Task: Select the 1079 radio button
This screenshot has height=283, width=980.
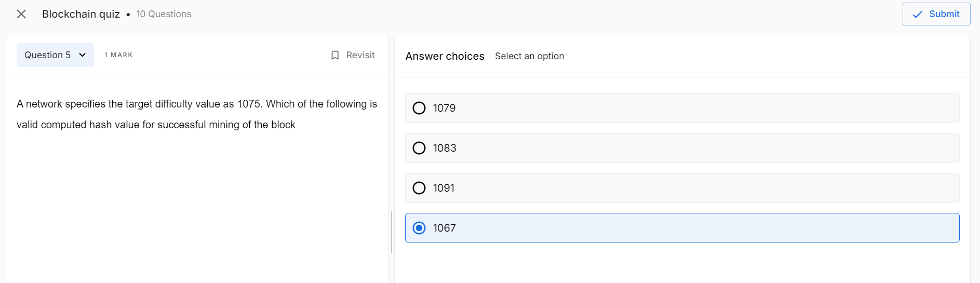Action: pyautogui.click(x=419, y=108)
